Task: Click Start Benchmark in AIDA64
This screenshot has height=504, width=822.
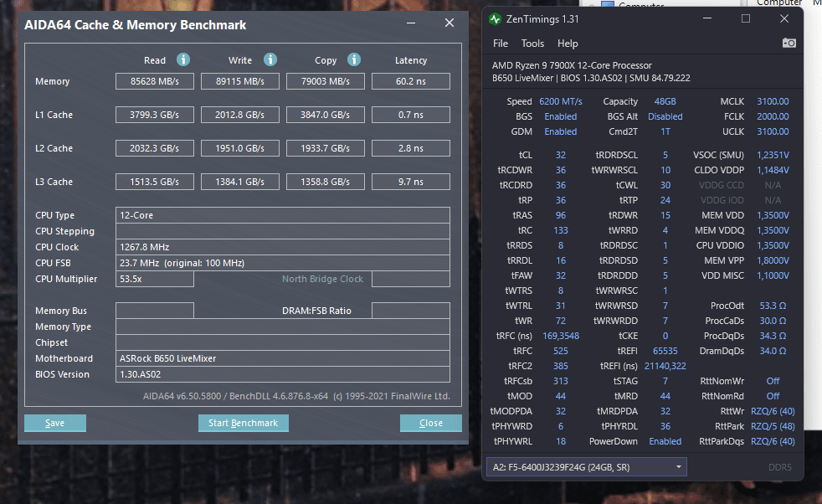Action: [x=244, y=423]
